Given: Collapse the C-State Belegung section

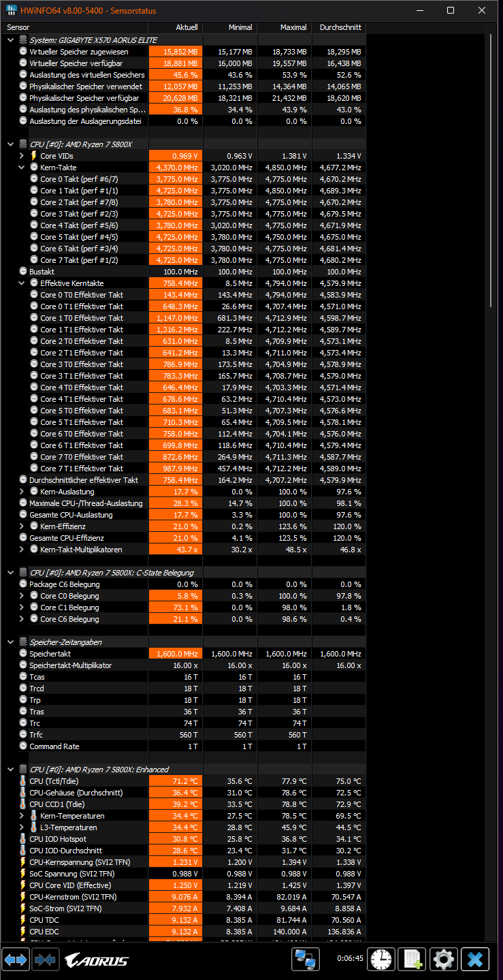Looking at the screenshot, I should tap(11, 573).
